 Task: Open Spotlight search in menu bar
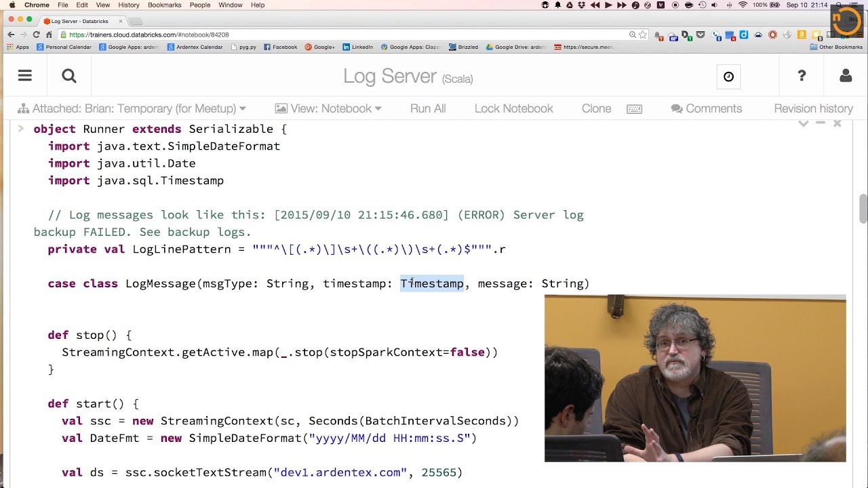coord(839,5)
